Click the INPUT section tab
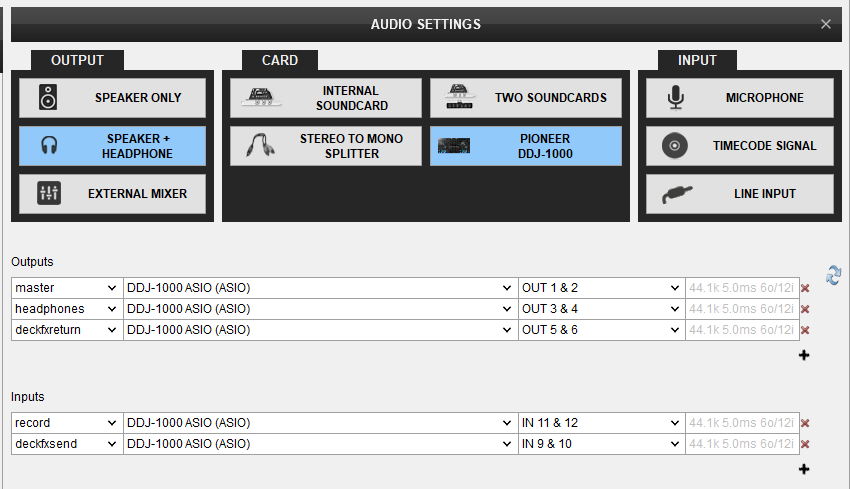 click(697, 60)
